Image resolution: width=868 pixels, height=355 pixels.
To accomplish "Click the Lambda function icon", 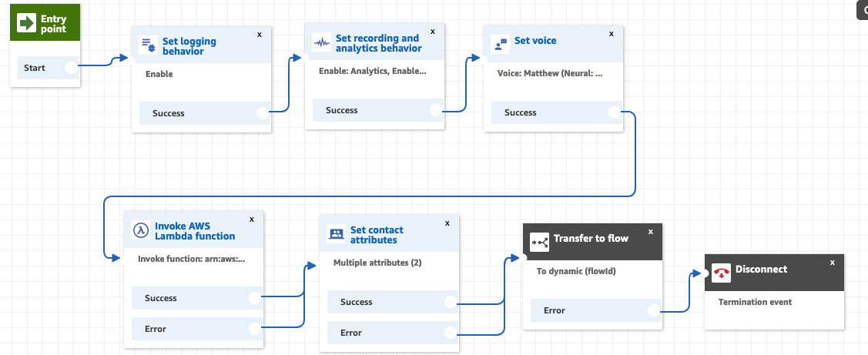I will click(141, 230).
